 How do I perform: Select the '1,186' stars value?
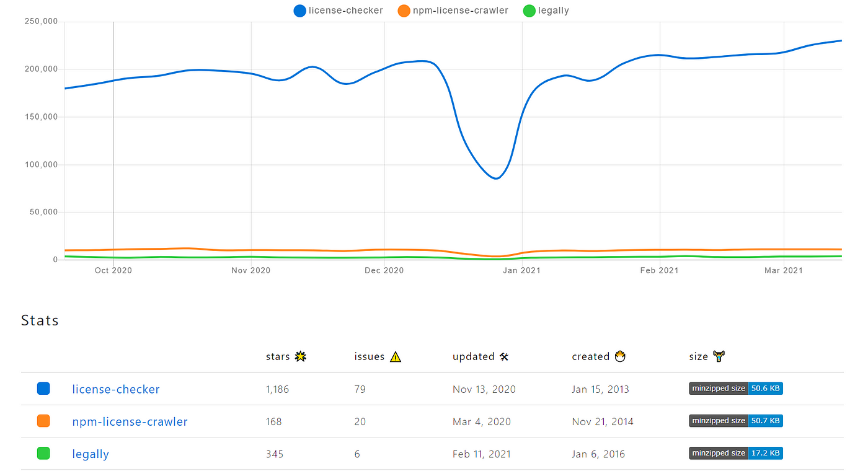pos(277,389)
